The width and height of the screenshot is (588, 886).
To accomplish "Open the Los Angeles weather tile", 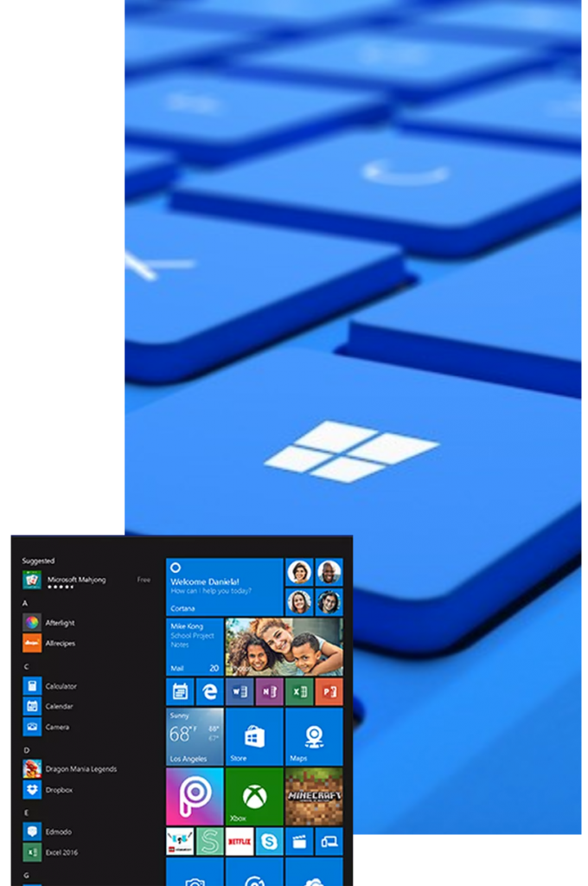I will [x=195, y=736].
